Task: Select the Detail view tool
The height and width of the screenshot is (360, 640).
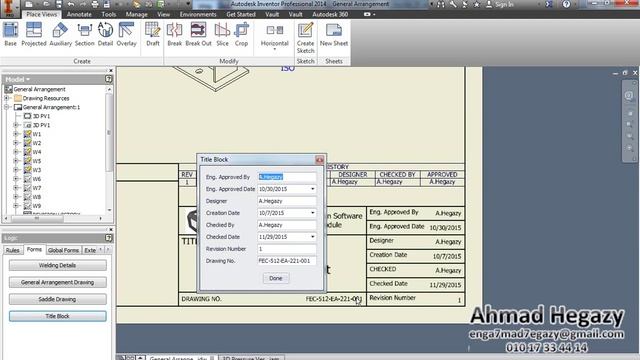Action: tap(105, 34)
